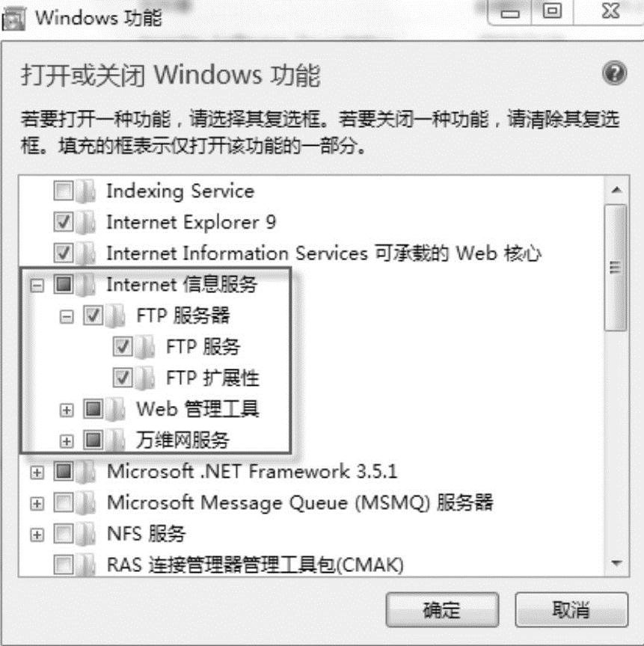Click the scrollbar down arrow in feature list
This screenshot has height=646, width=644.
point(616,564)
